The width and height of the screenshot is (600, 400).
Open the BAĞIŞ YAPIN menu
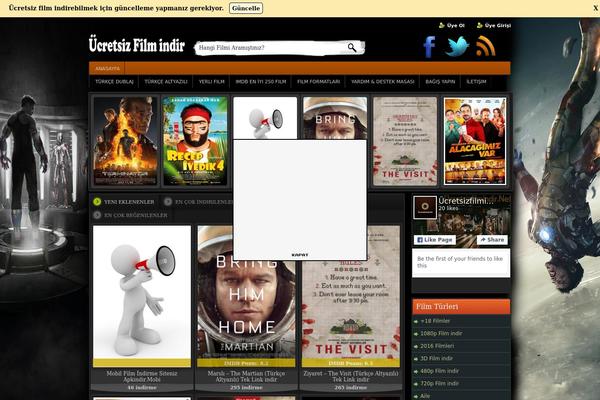point(440,82)
